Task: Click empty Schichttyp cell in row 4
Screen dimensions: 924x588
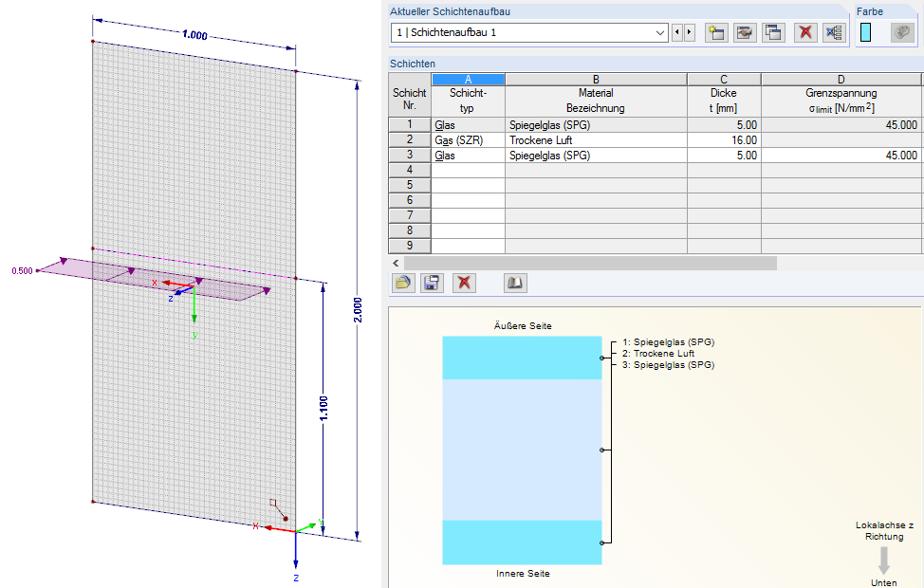Action: point(468,171)
